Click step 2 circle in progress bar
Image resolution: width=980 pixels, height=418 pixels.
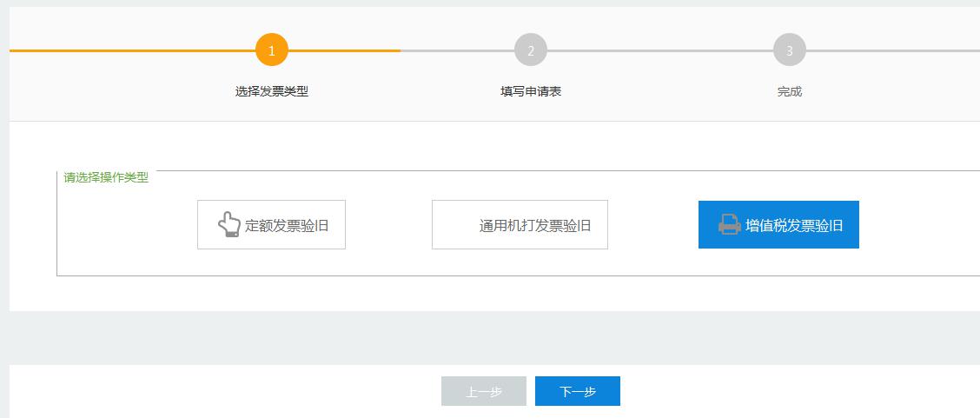[531, 50]
